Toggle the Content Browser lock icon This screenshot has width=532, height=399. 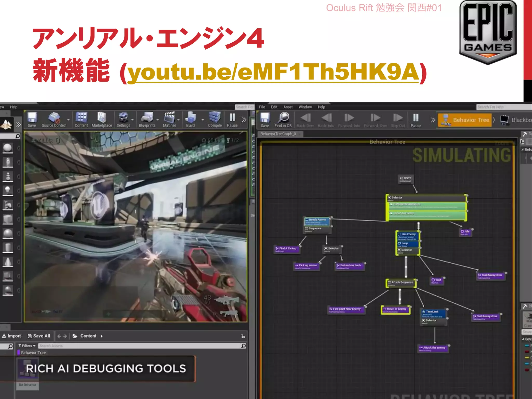pos(243,336)
